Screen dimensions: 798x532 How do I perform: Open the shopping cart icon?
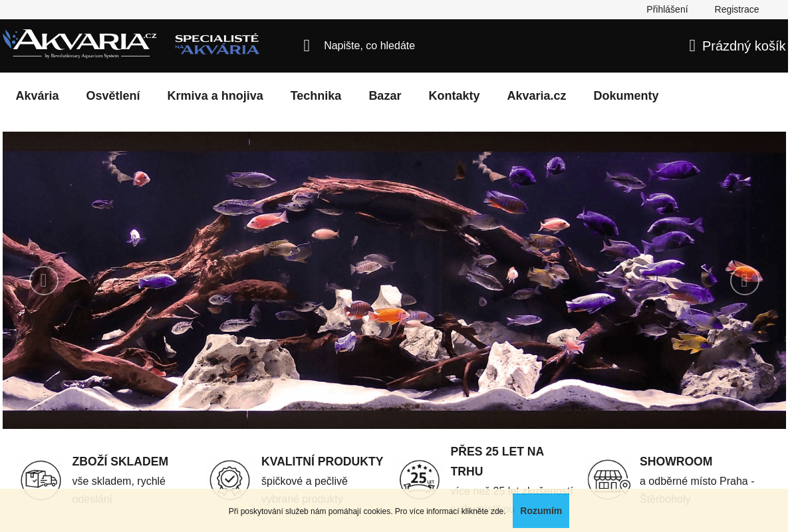pyautogui.click(x=692, y=46)
